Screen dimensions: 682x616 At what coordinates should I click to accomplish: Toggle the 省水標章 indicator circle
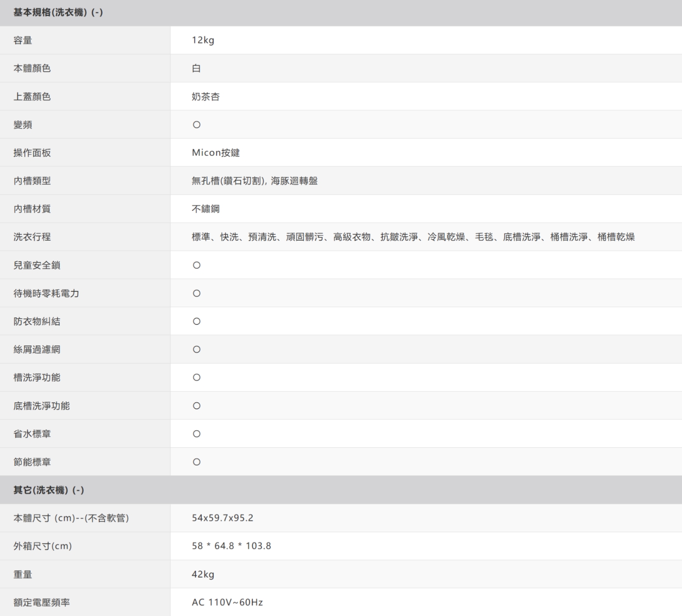(197, 433)
